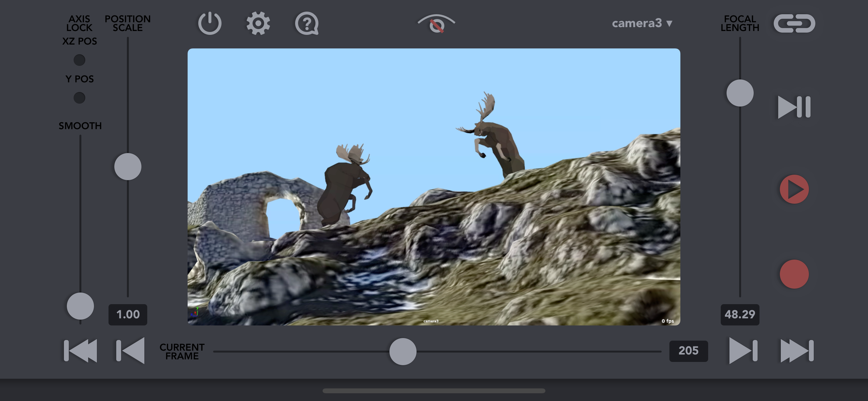Image resolution: width=868 pixels, height=401 pixels.
Task: Click the current frame 205 field
Action: pyautogui.click(x=688, y=351)
